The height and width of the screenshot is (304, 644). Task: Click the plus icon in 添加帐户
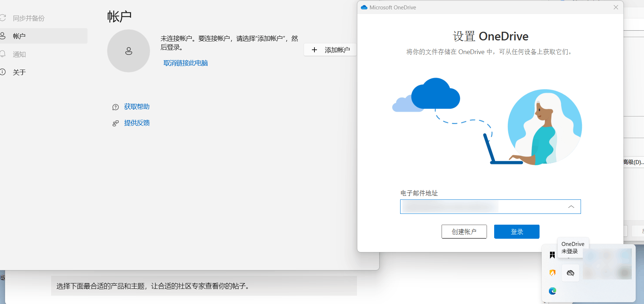click(x=314, y=50)
